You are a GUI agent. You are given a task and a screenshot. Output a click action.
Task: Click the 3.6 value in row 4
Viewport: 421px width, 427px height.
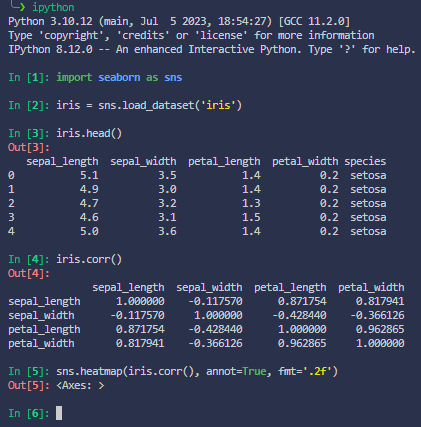point(167,231)
